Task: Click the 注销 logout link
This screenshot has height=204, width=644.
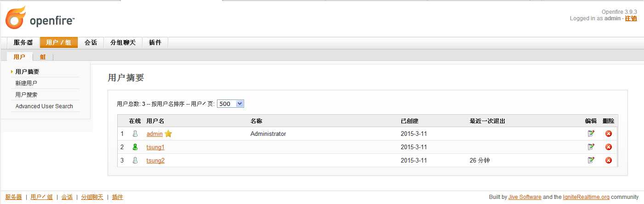Action: (631, 18)
